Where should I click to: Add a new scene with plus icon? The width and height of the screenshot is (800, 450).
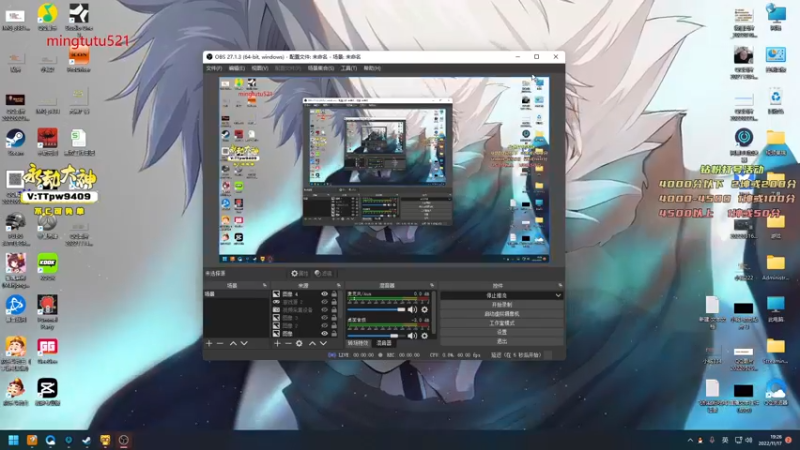(x=209, y=343)
